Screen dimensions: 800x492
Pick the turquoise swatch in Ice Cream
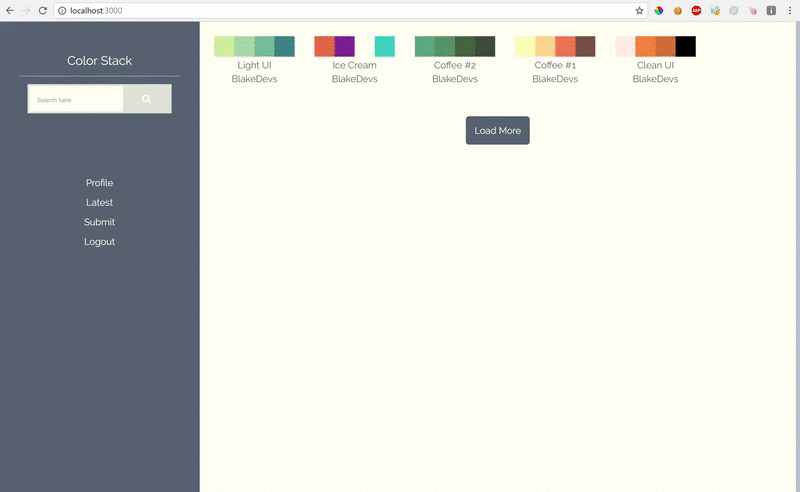tap(385, 46)
